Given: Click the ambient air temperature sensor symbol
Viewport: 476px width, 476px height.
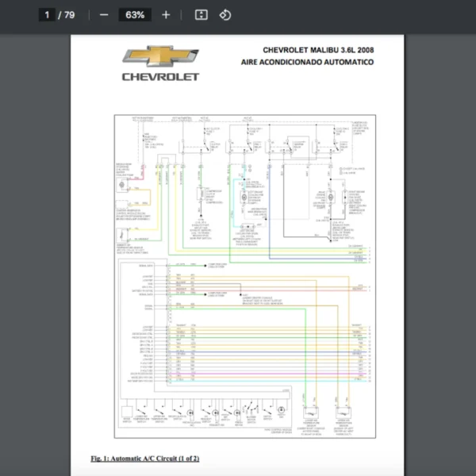Looking at the screenshot, I should (123, 236).
